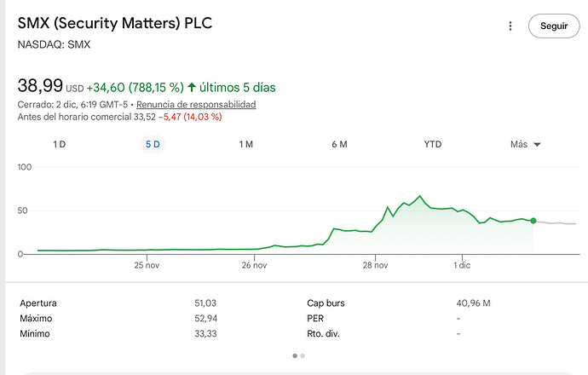Open the three-dot more options menu
This screenshot has width=588, height=375.
(510, 26)
